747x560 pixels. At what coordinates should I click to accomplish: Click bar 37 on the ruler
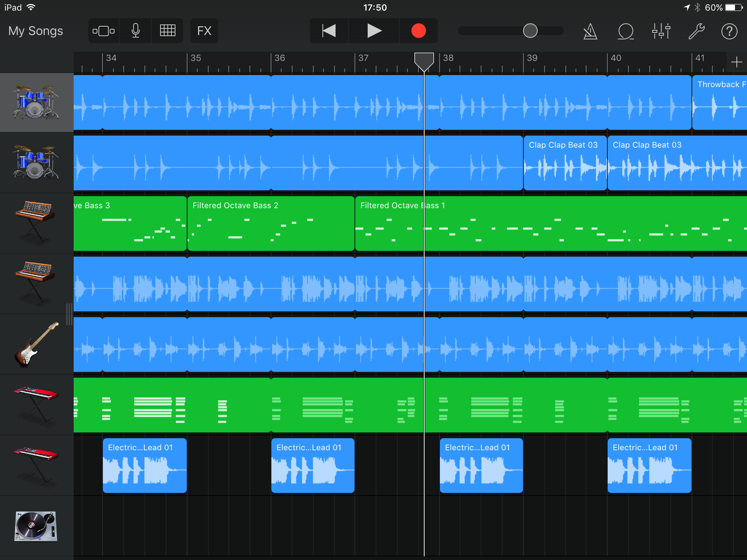tap(364, 58)
